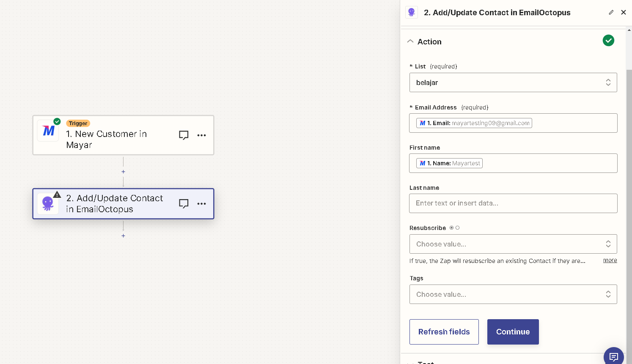Select Add/Update Contact in EmailOctopus card
The image size is (632, 364).
pos(123,204)
